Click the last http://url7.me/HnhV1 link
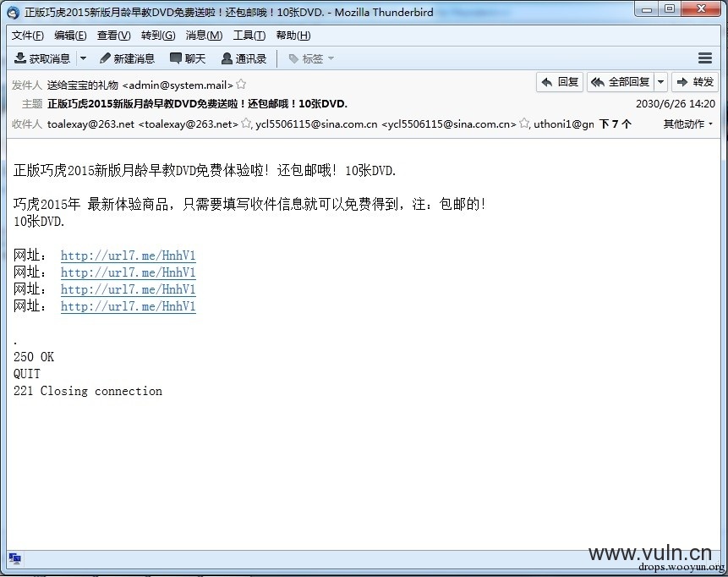Screen dimensions: 728x577 [x=128, y=306]
